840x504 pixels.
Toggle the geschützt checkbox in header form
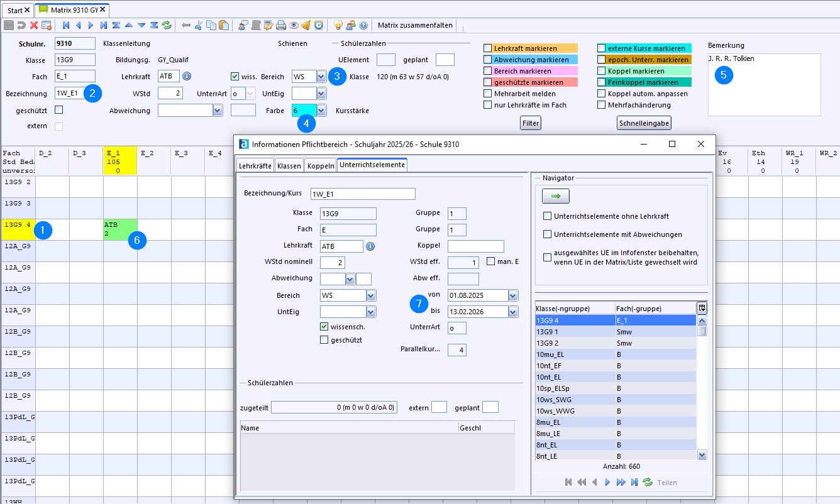click(59, 110)
